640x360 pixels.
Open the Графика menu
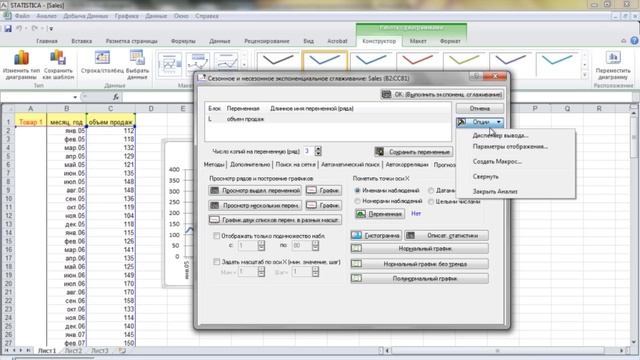pyautogui.click(x=127, y=16)
